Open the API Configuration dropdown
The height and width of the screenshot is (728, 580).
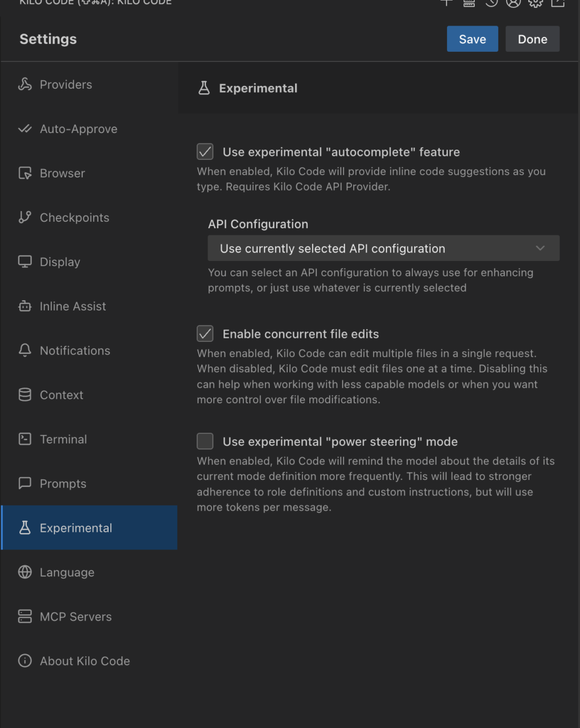click(383, 249)
